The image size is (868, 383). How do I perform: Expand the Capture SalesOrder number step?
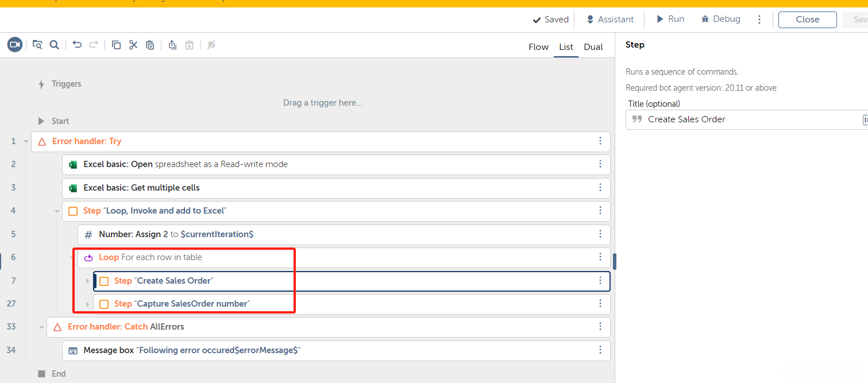[x=88, y=304]
